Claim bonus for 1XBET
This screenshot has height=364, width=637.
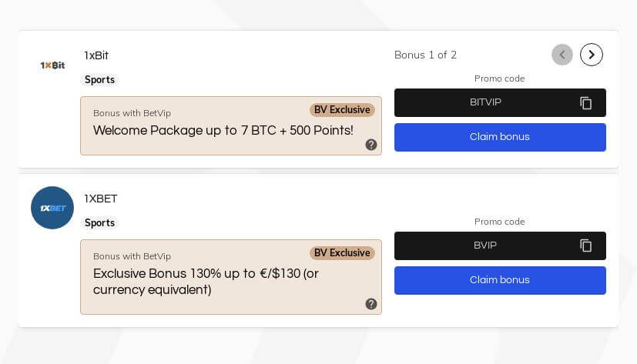(x=500, y=280)
